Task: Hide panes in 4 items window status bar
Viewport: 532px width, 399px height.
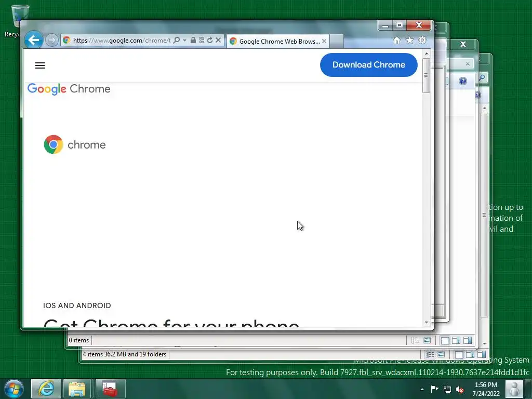Action: coord(459,355)
